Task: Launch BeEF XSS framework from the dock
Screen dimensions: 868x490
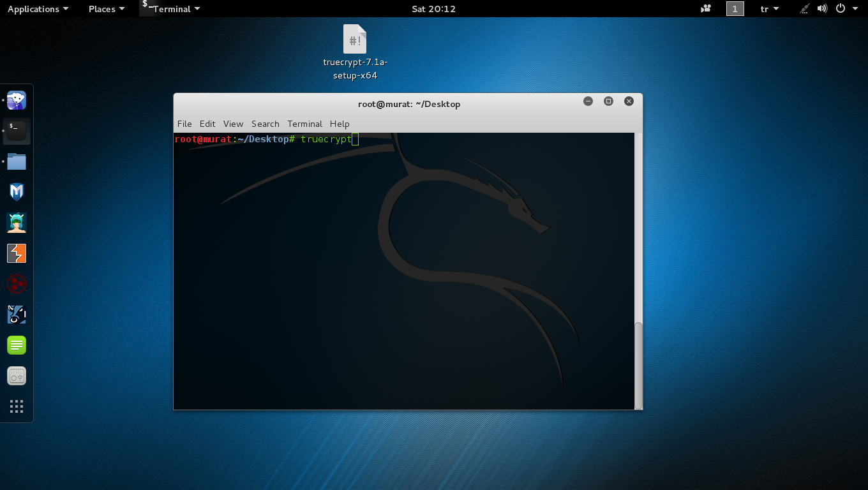Action: pos(17,315)
